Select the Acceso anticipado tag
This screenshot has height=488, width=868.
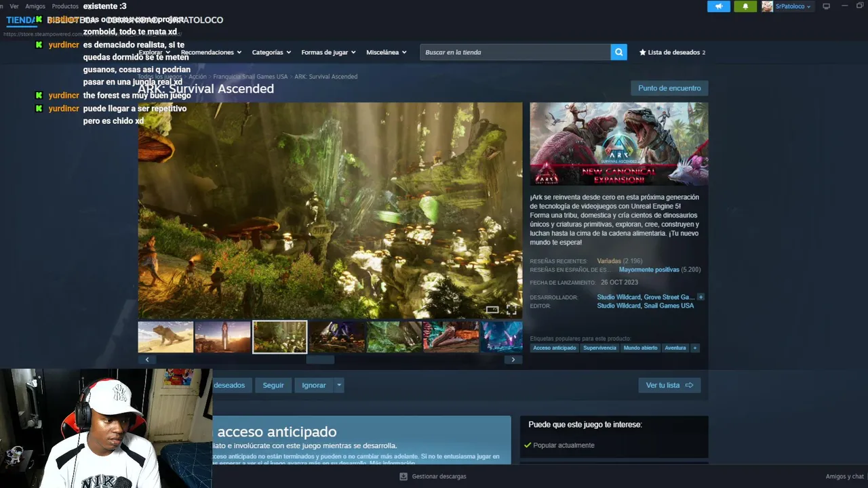click(555, 348)
